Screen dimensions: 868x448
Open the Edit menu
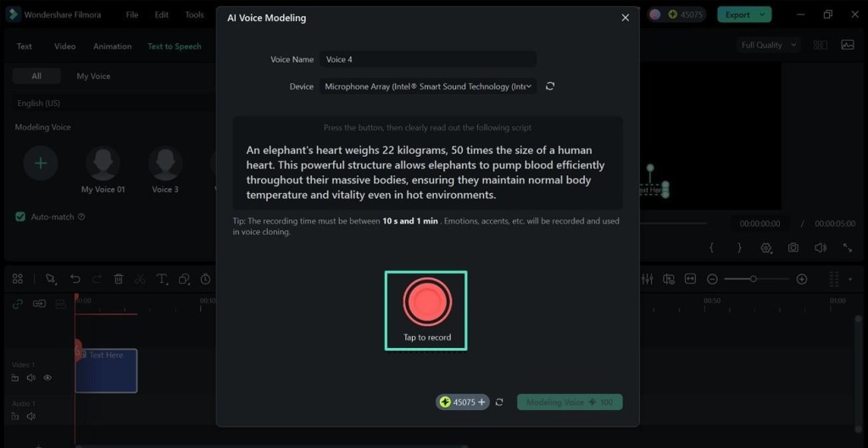pos(161,14)
